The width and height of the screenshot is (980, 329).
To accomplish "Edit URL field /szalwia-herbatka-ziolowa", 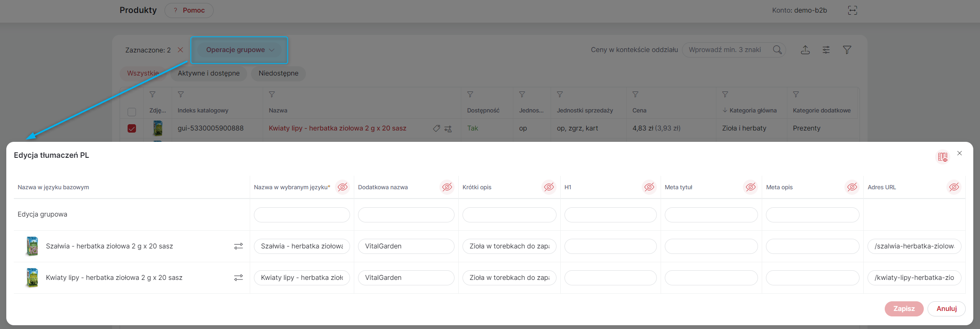I will point(915,246).
